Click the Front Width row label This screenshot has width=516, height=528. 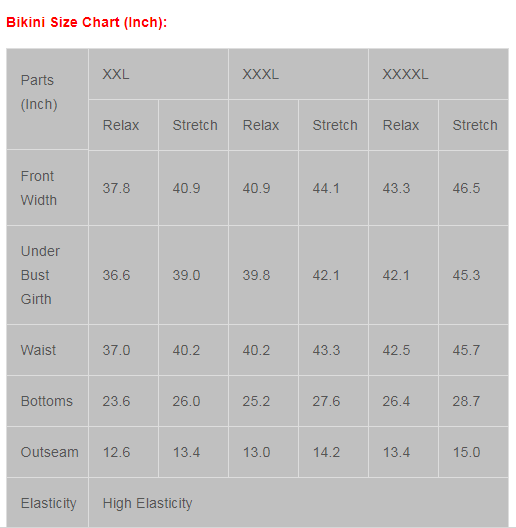47,188
